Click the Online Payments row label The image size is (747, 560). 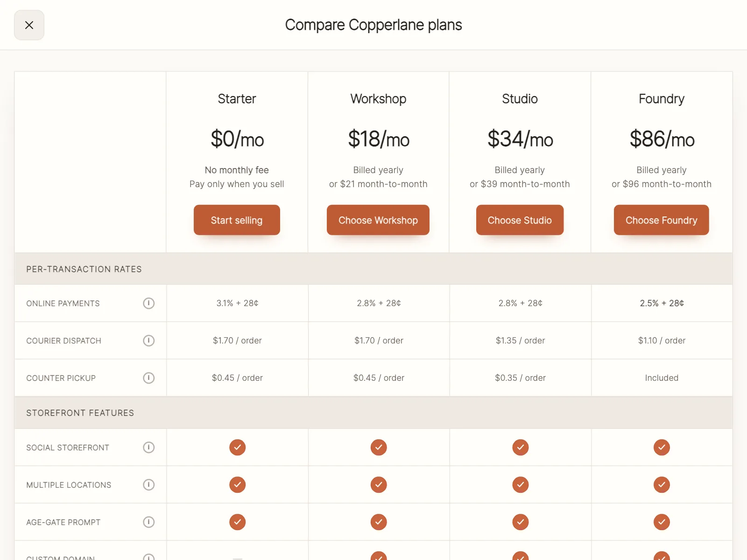click(x=63, y=303)
